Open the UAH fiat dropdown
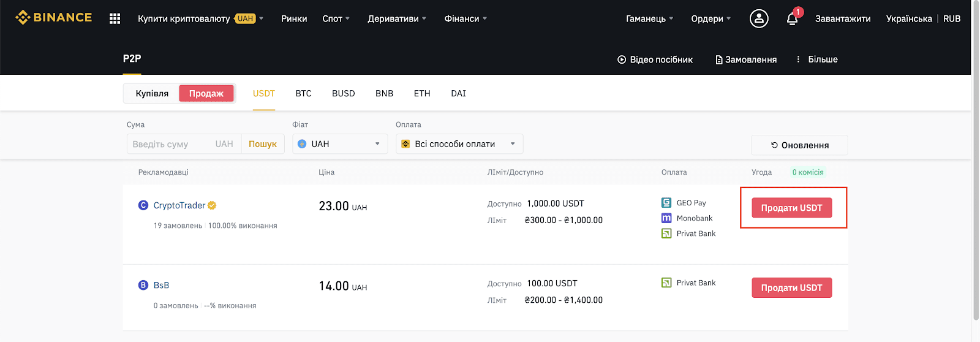 (340, 144)
